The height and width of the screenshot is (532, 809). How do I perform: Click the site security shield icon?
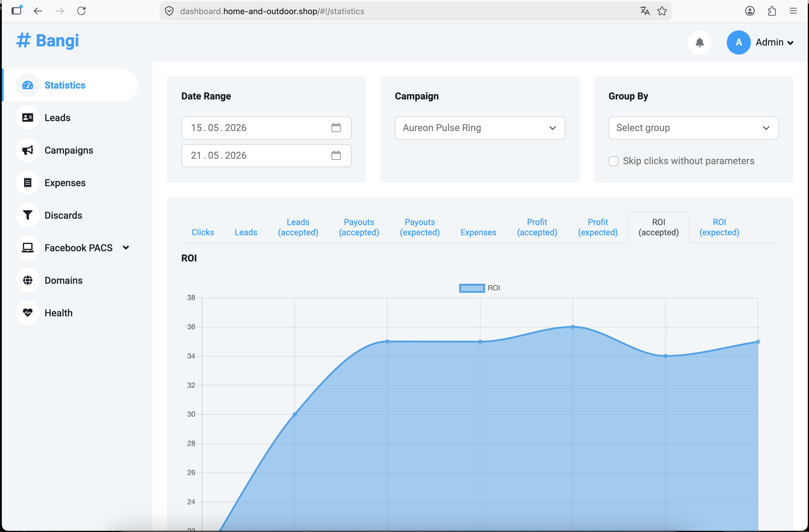[169, 11]
